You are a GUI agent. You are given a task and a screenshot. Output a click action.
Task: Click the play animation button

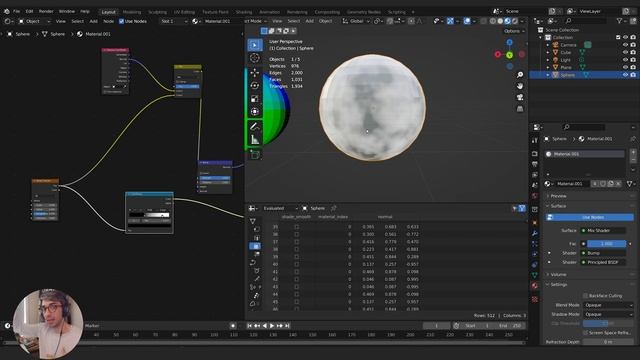click(272, 326)
